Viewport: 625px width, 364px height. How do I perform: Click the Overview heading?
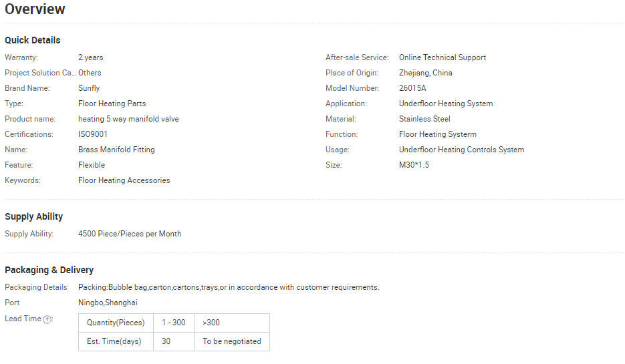pos(35,9)
